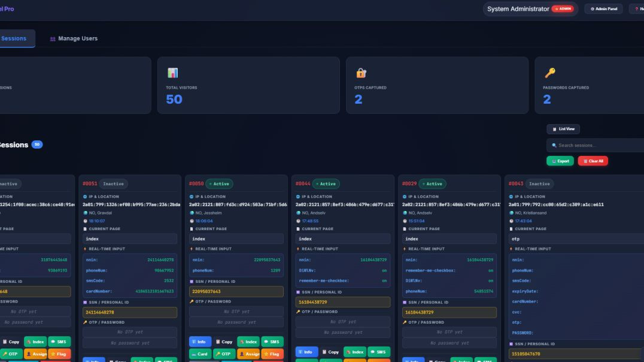Select the key OTP icon on session #0050
Screen dimensions: 644x362
click(x=223, y=352)
